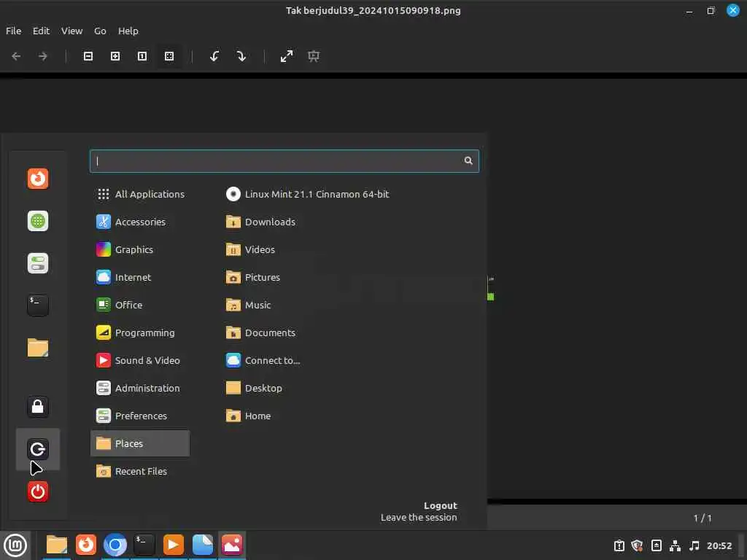Select Recent Files category

point(140,471)
